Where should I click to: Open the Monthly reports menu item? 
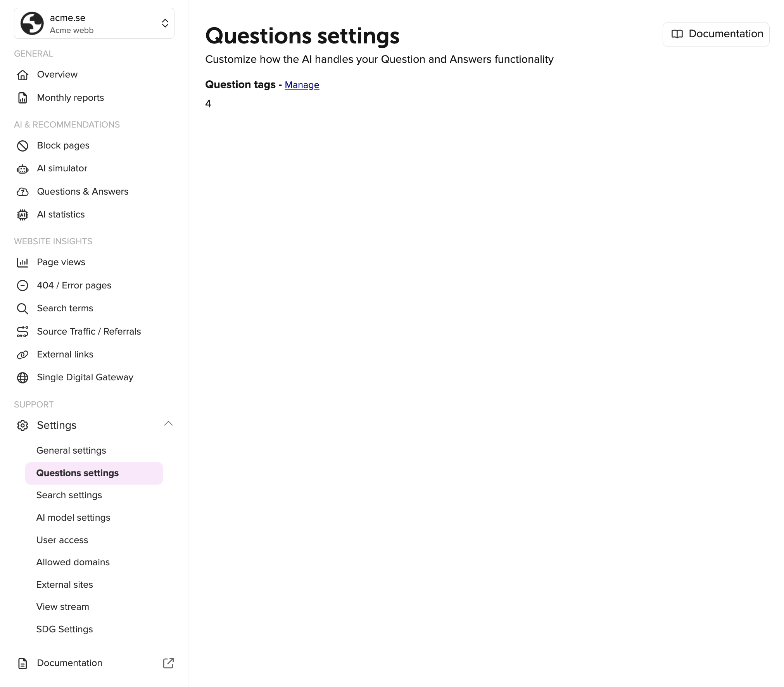point(70,98)
